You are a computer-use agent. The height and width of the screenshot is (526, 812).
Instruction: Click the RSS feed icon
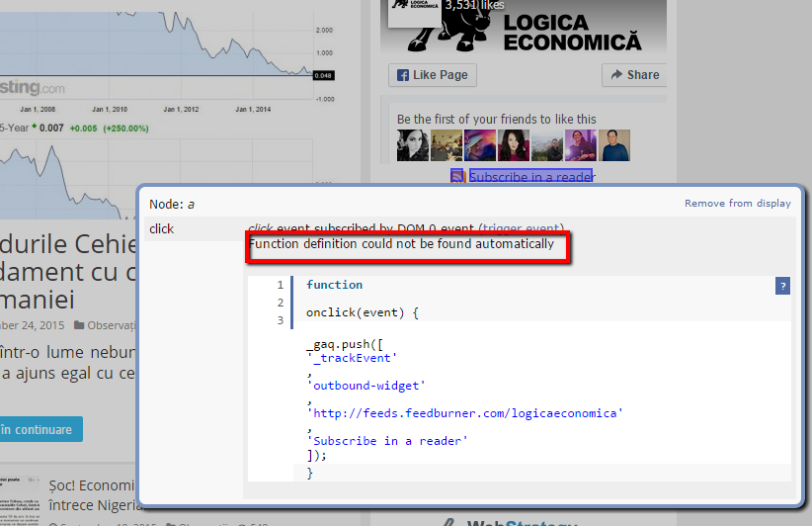pyautogui.click(x=457, y=176)
